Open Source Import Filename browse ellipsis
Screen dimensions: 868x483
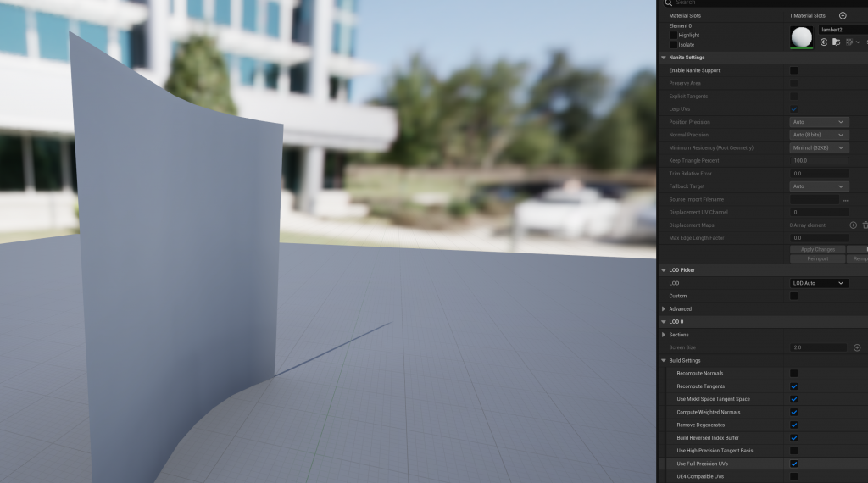845,200
